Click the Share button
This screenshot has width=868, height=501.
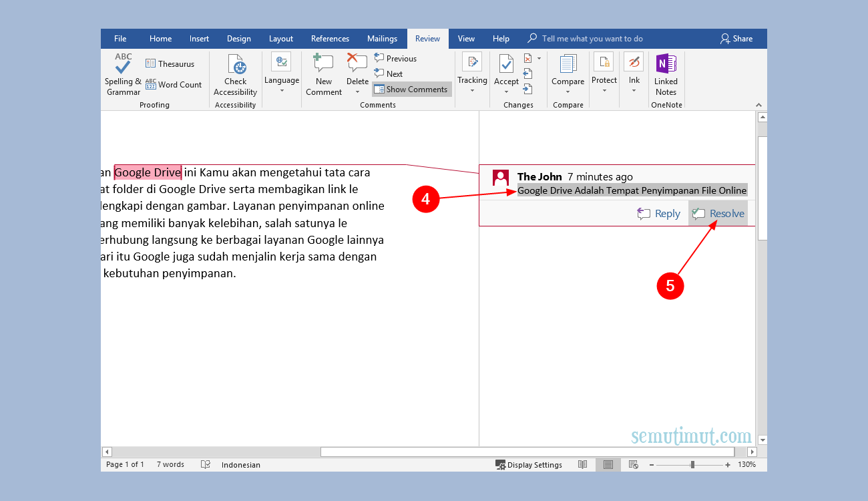[736, 39]
